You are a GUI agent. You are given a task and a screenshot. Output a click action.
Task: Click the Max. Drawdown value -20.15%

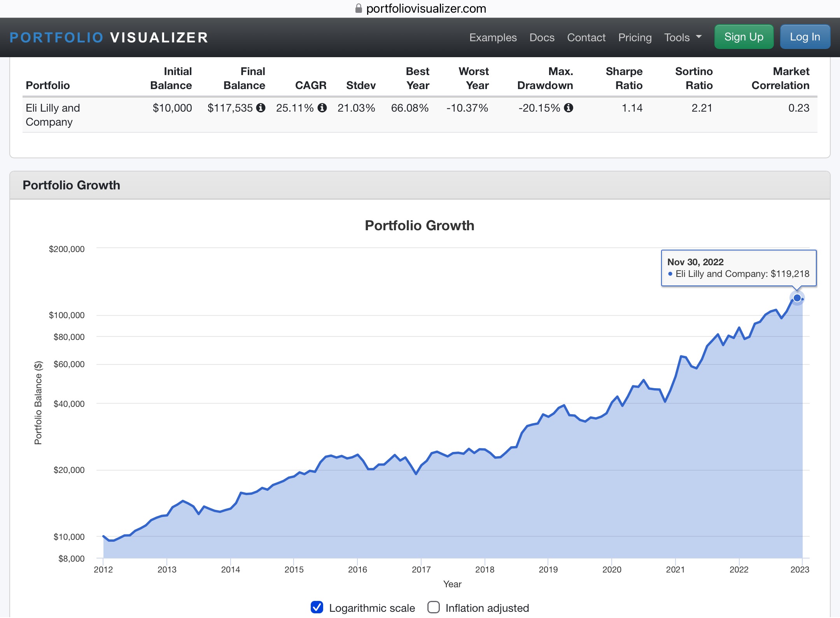(x=539, y=108)
